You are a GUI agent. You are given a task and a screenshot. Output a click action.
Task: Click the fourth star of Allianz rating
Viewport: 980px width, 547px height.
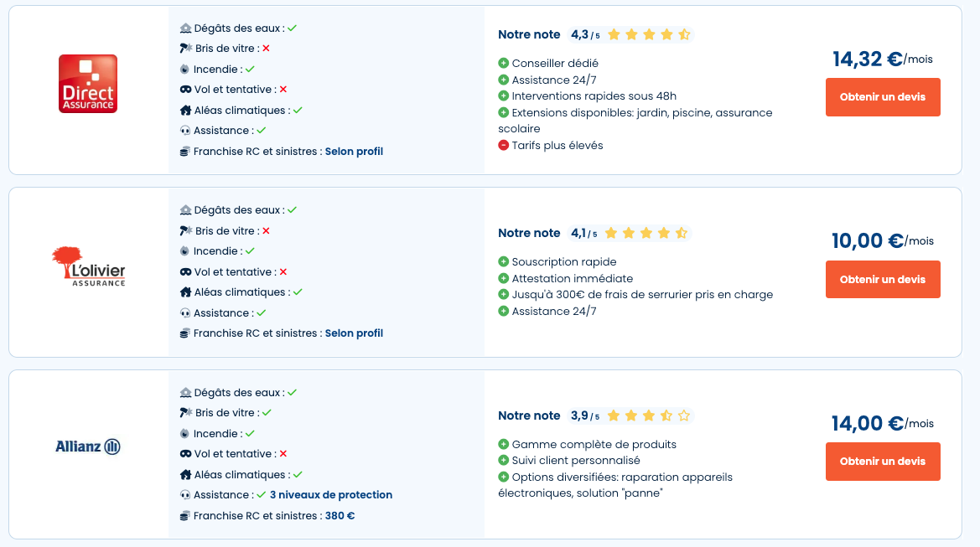[667, 415]
